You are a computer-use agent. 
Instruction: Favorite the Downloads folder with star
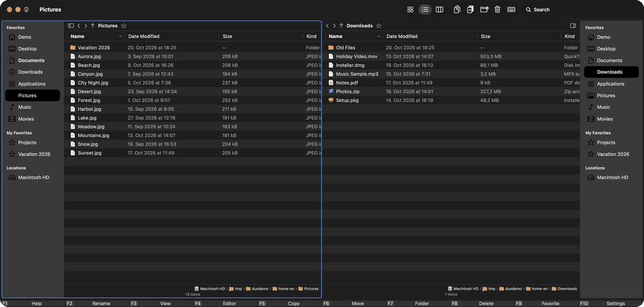(x=379, y=26)
